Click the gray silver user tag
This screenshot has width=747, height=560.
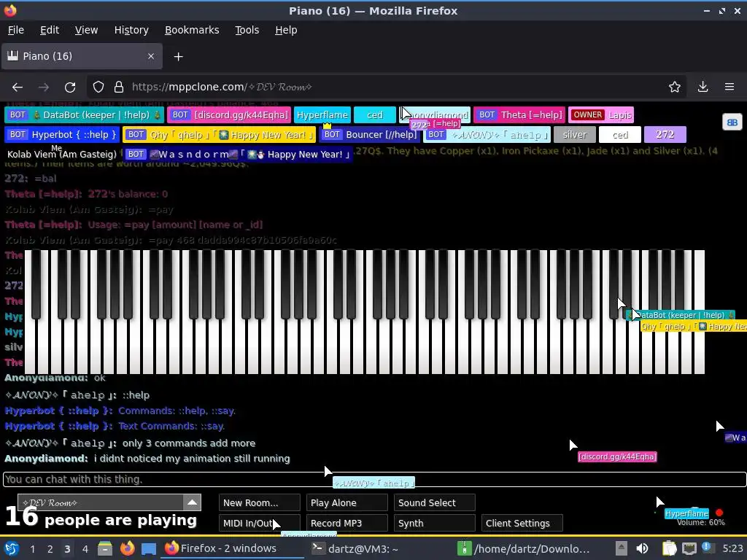(575, 135)
